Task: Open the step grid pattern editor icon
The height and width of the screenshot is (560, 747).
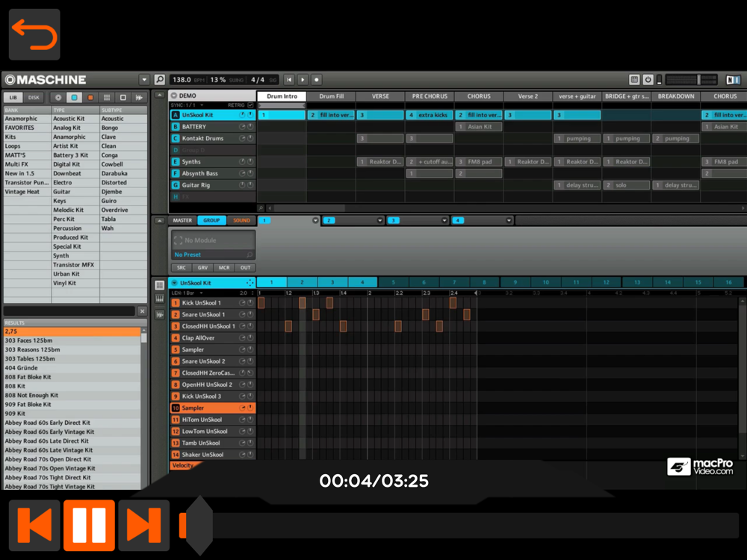Action: (160, 285)
